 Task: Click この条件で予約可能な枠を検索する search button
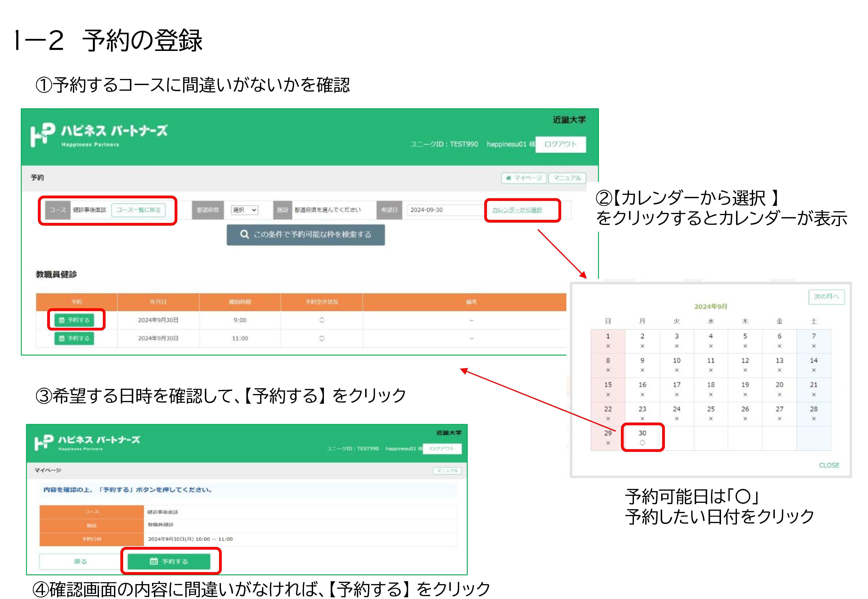click(306, 235)
